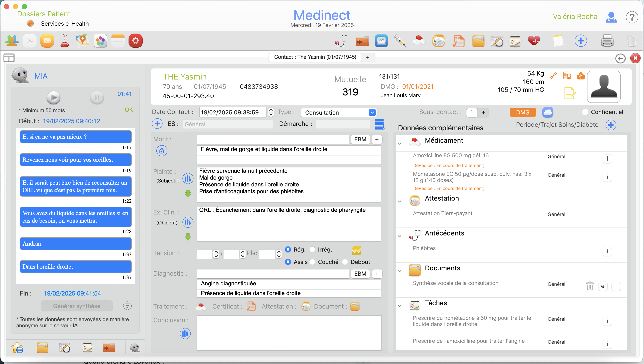The height and width of the screenshot is (364, 644).
Task: Select the Couché position radio button
Action: tap(312, 262)
